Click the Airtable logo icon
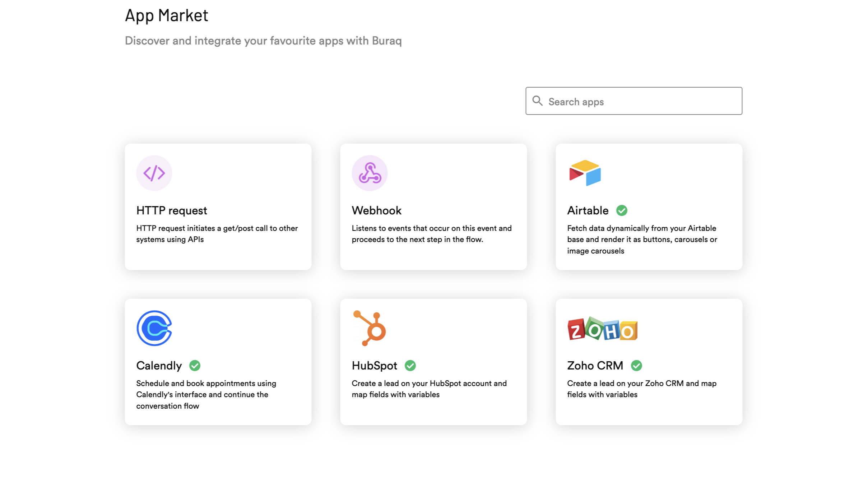 pos(585,173)
